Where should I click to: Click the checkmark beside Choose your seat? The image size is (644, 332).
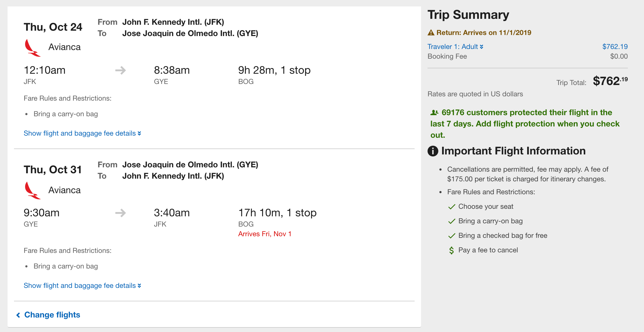pos(451,207)
